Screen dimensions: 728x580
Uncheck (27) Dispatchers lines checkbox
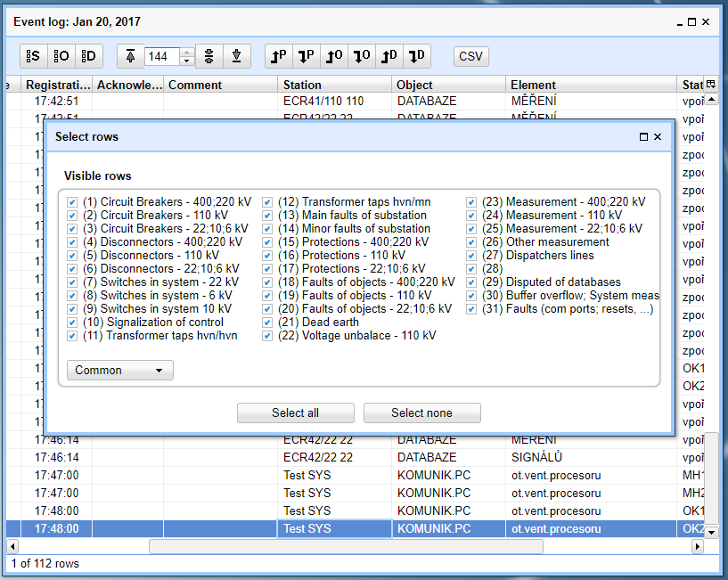(471, 256)
